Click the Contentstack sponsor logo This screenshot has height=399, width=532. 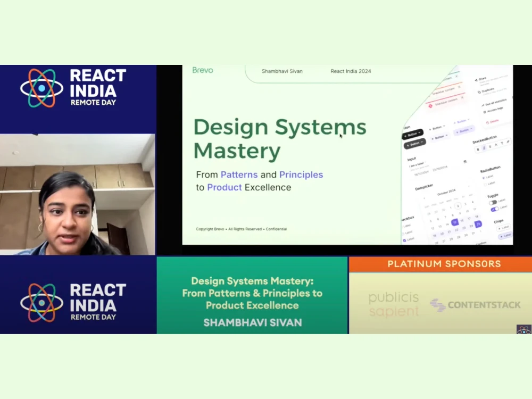[x=475, y=305]
